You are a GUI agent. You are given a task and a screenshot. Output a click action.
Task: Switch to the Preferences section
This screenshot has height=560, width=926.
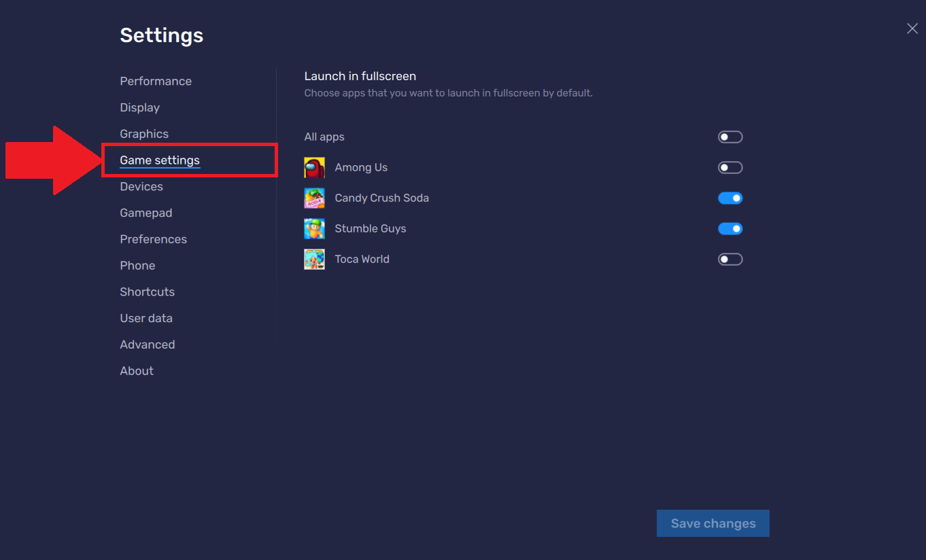coord(153,239)
